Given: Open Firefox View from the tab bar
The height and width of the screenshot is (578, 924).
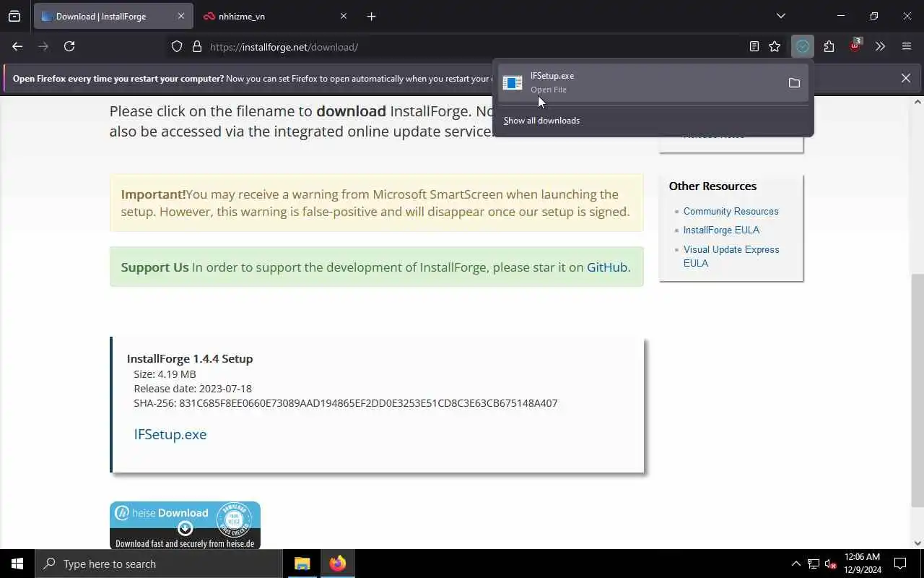Looking at the screenshot, I should tap(14, 16).
